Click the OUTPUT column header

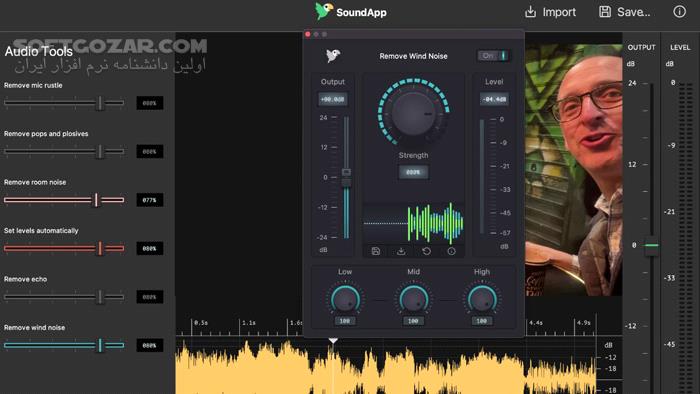[642, 47]
